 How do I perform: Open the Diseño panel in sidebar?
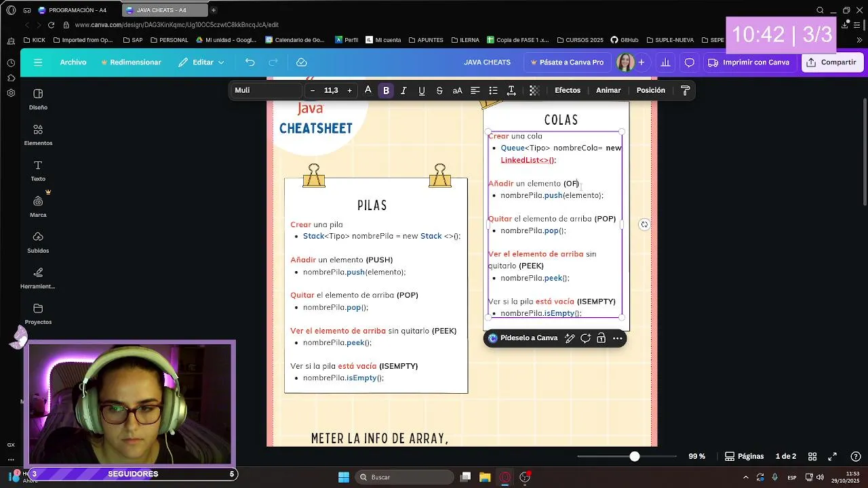pos(38,99)
